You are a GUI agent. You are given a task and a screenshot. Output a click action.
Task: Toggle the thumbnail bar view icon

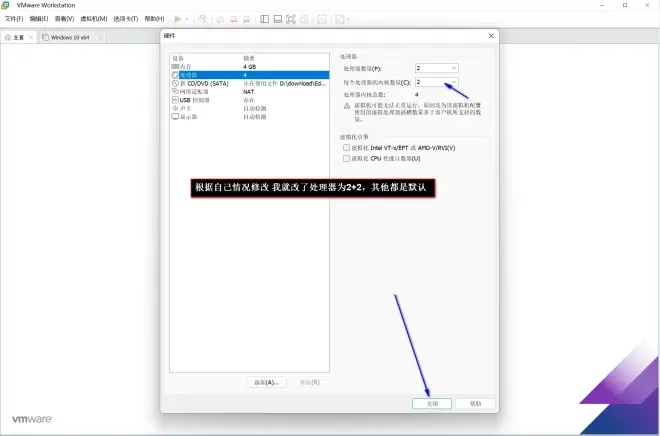[x=277, y=19]
